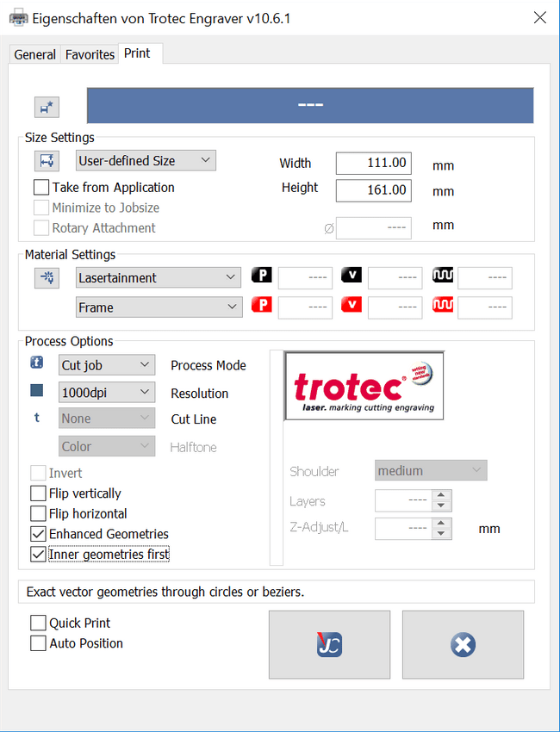Open the Cut job process mode dropdown

point(107,365)
